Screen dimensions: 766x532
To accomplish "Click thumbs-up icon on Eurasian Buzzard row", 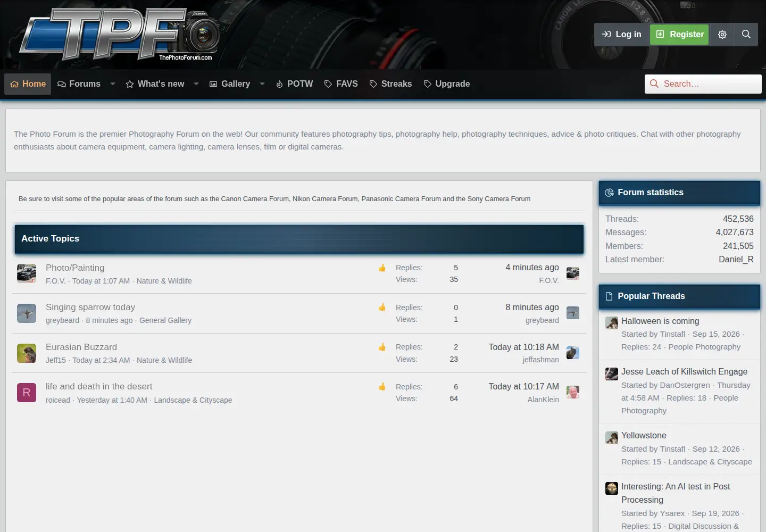I will [x=382, y=347].
